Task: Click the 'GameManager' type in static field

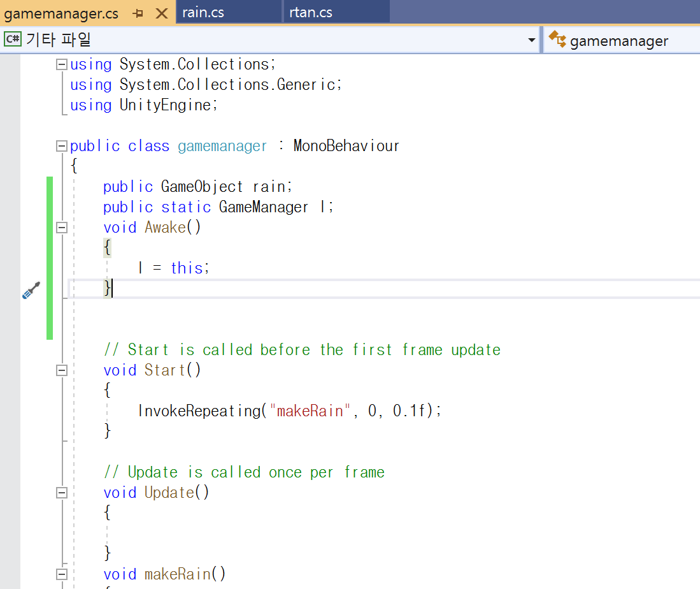Action: pyautogui.click(x=264, y=207)
